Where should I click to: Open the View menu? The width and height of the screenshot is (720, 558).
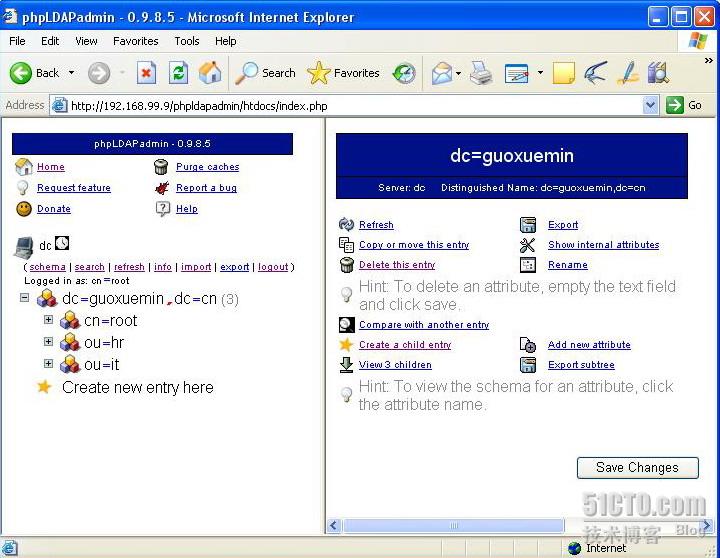click(x=86, y=41)
